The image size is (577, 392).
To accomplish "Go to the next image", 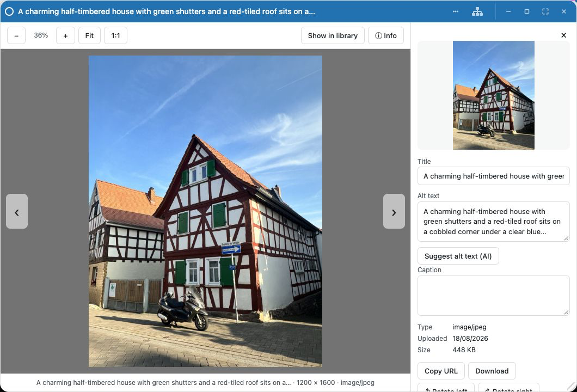I will click(394, 212).
